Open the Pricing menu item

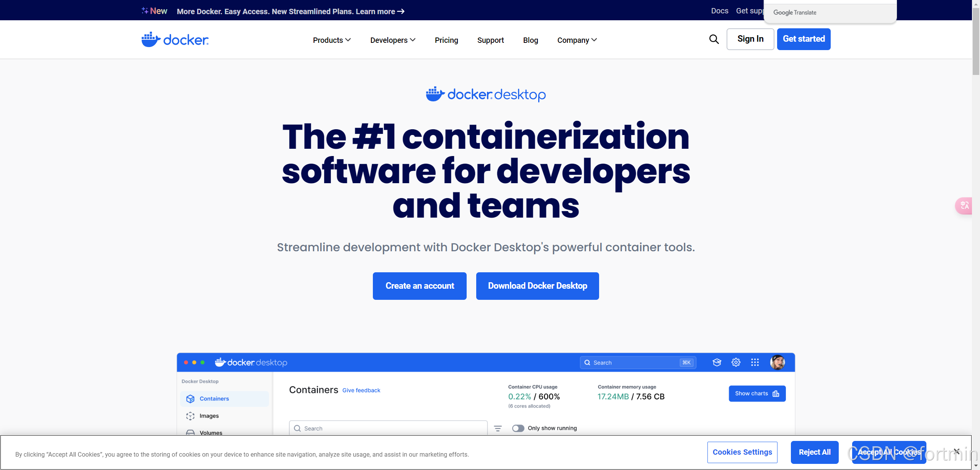pyautogui.click(x=446, y=40)
